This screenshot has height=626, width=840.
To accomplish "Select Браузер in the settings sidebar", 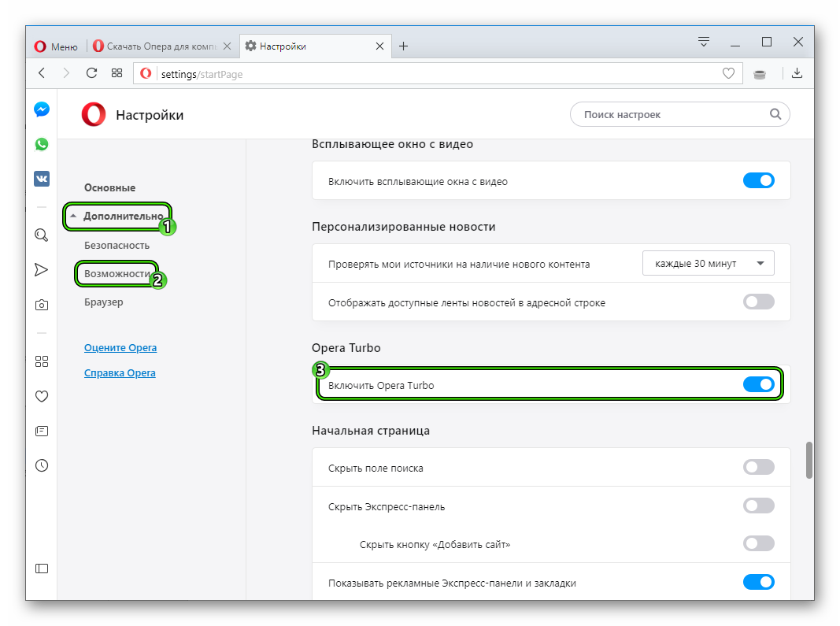I will click(x=103, y=302).
